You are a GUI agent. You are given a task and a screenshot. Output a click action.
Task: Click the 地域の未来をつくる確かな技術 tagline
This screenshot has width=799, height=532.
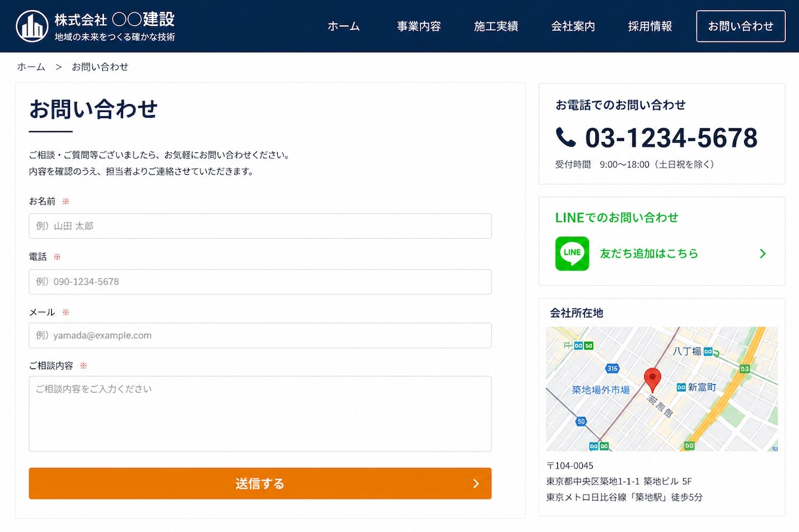pyautogui.click(x=115, y=37)
